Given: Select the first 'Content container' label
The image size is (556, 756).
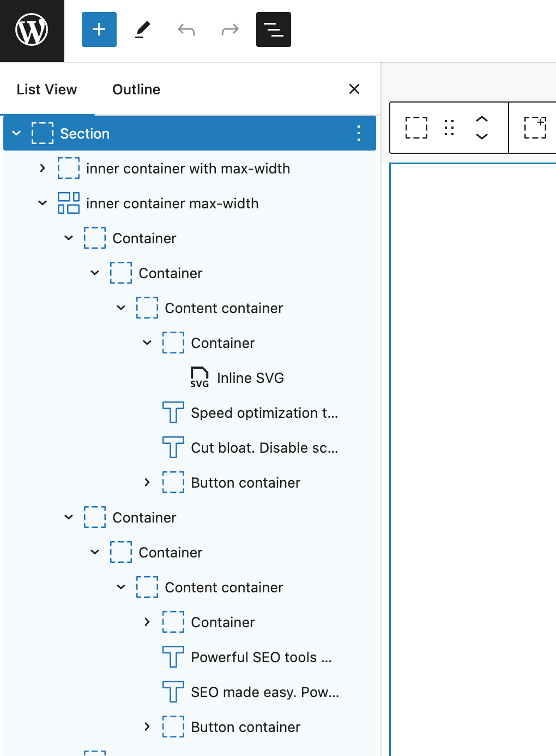Looking at the screenshot, I should tap(224, 308).
